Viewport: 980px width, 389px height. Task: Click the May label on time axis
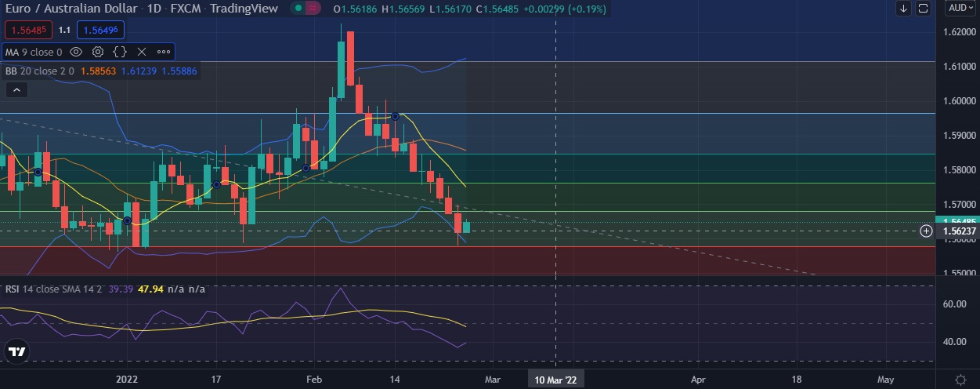click(886, 379)
